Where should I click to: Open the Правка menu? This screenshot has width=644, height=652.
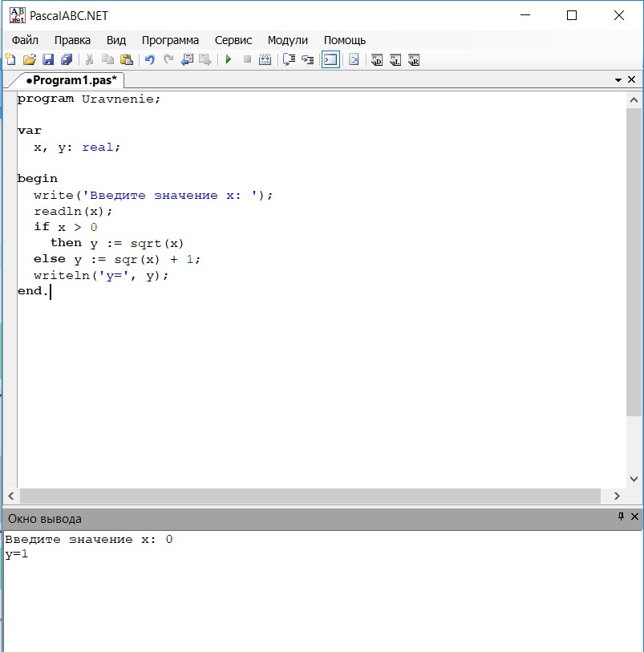[72, 40]
